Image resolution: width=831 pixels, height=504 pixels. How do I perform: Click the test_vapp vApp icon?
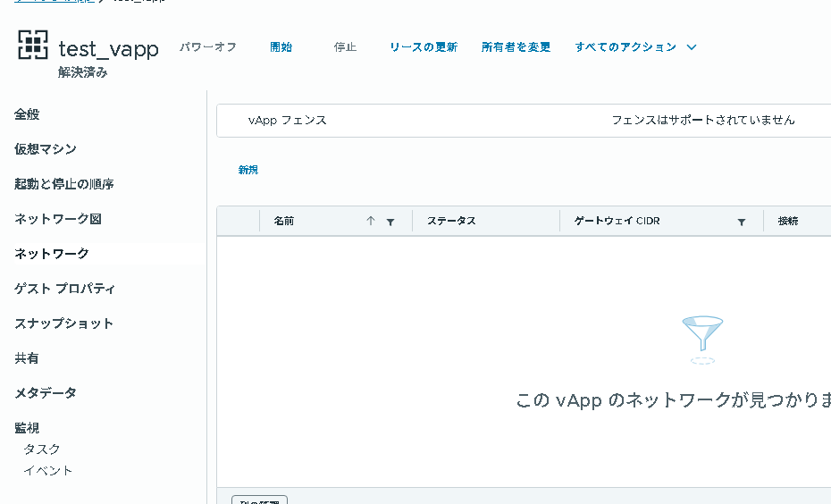tap(33, 45)
